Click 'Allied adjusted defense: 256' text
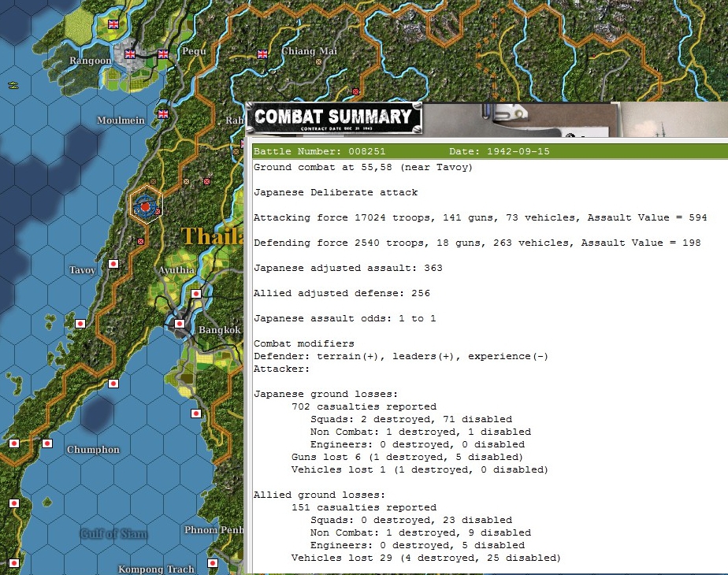 [x=342, y=293]
